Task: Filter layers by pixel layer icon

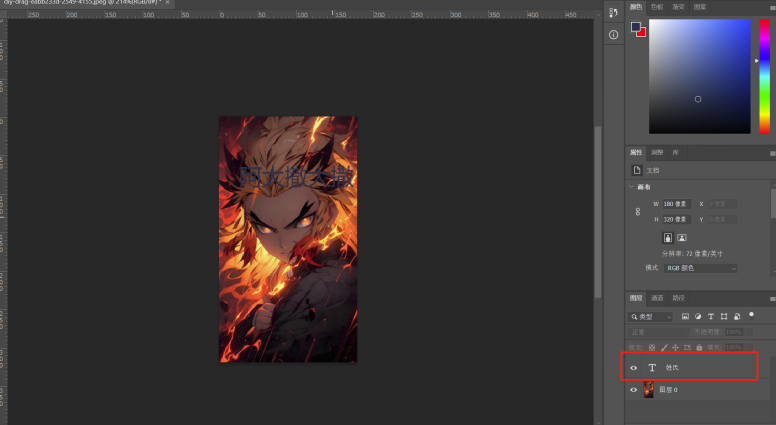Action: click(685, 317)
